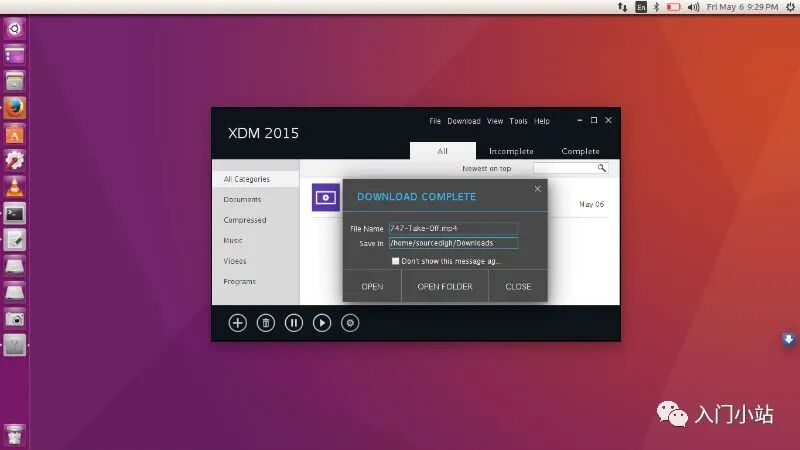Open the Help menu
The image size is (800, 450).
point(542,121)
